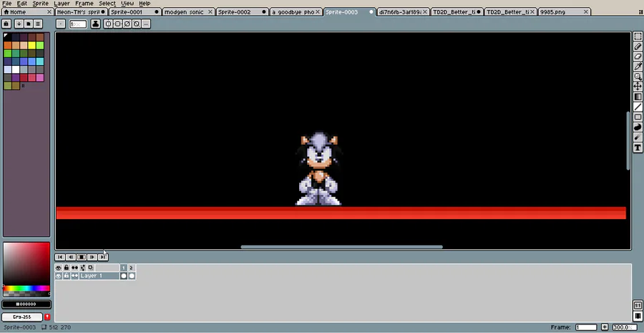Screen dimensions: 644x333
Task: Open the brush type selector
Action: [x=60, y=24]
